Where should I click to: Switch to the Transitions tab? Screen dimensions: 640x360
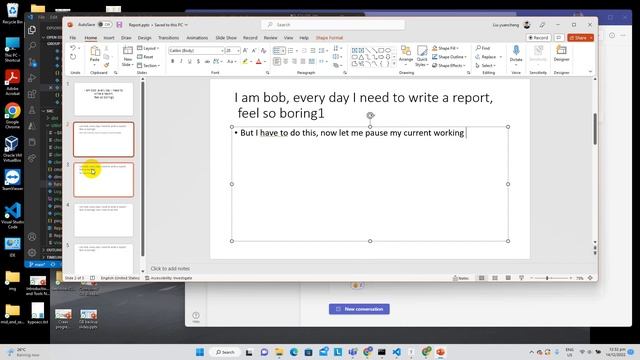click(x=169, y=38)
